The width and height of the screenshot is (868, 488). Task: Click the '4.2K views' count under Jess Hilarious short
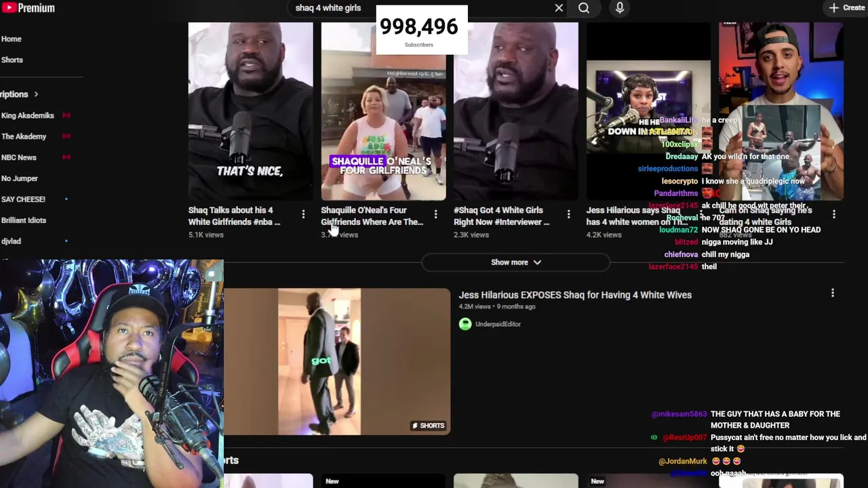click(x=604, y=235)
